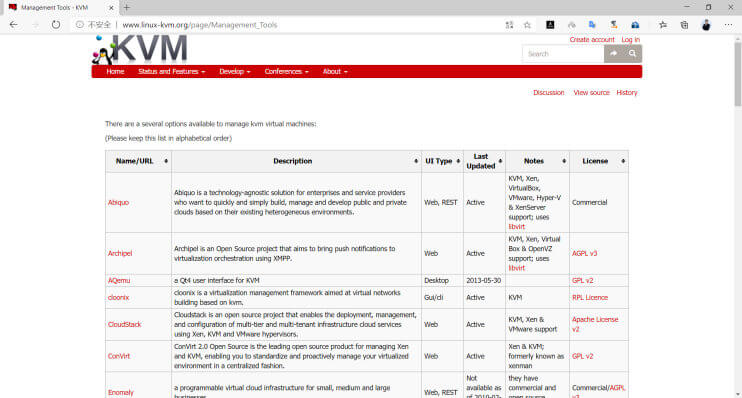Click the KVM penguin logo
742x398 pixels.
click(x=140, y=49)
